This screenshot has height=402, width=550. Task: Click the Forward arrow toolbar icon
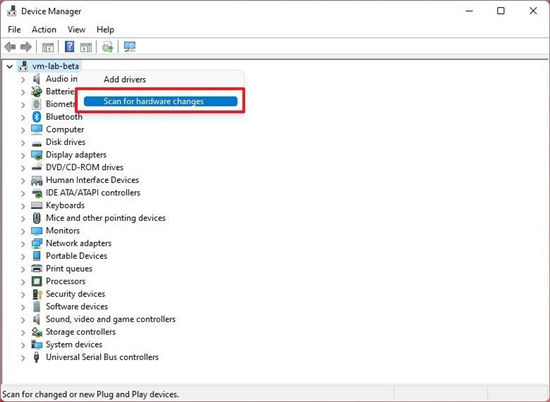pyautogui.click(x=26, y=47)
